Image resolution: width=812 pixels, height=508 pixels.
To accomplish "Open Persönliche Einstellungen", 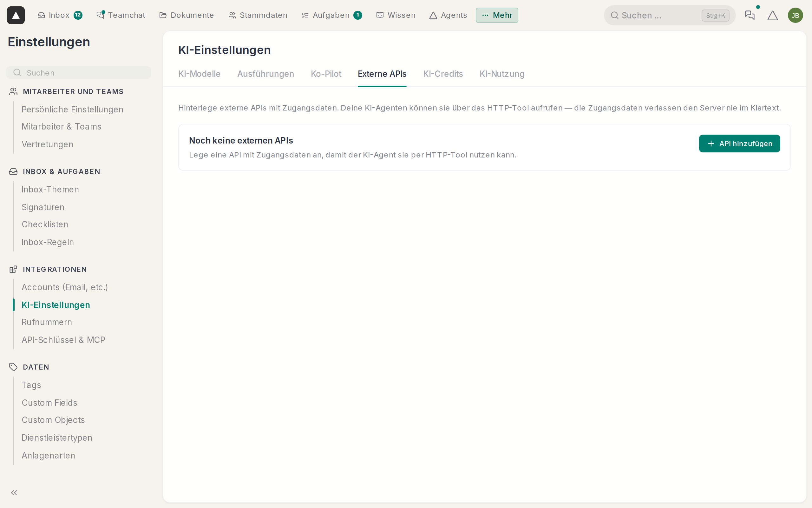I will [x=72, y=109].
